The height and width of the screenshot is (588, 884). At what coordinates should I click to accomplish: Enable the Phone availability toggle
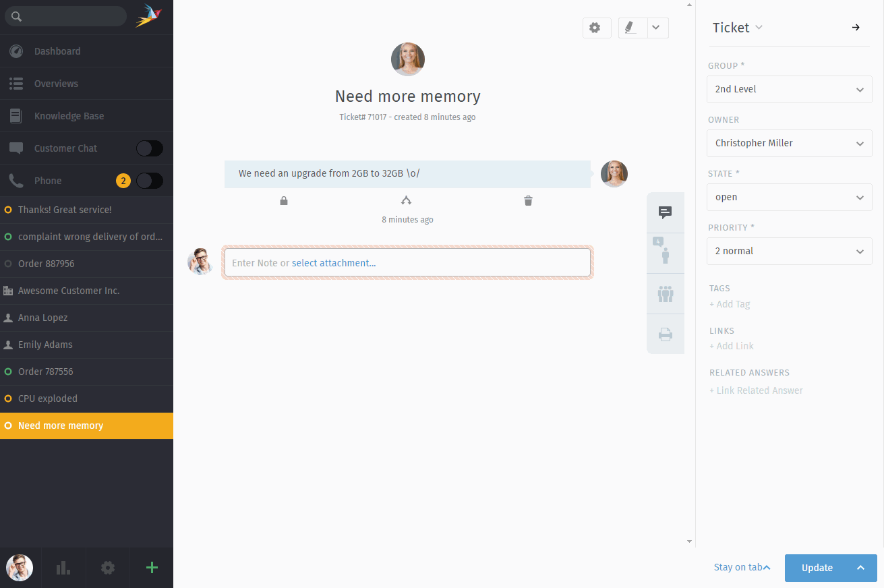pos(149,180)
